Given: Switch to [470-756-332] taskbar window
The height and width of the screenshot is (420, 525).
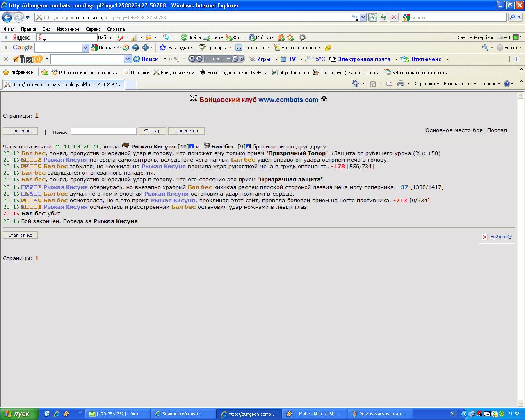Looking at the screenshot, I should tap(117, 414).
